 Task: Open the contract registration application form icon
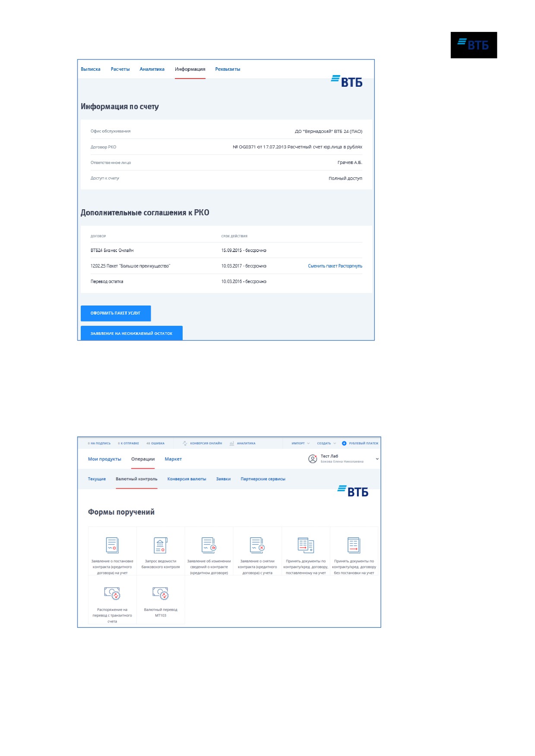pos(112,545)
